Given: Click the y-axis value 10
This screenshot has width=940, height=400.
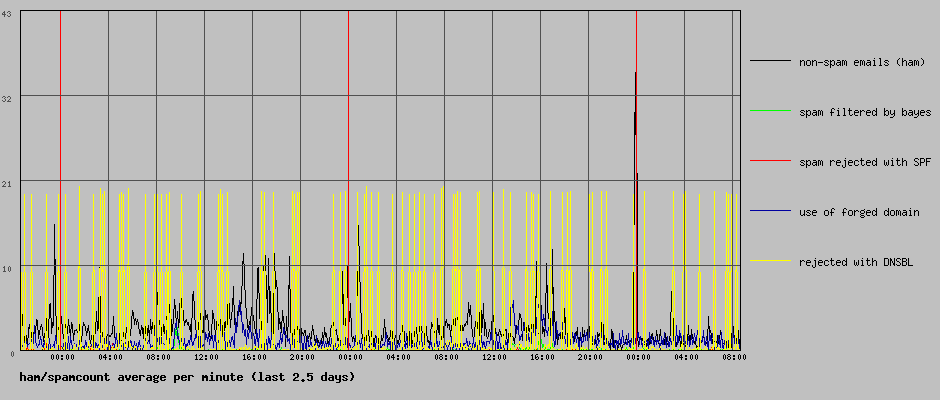Looking at the screenshot, I should pos(8,269).
